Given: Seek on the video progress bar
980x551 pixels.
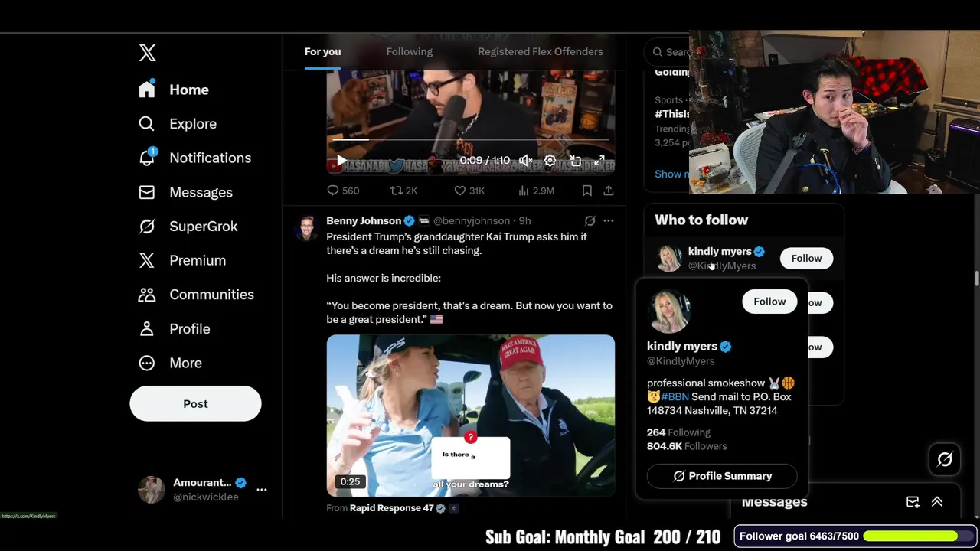Looking at the screenshot, I should pyautogui.click(x=471, y=140).
